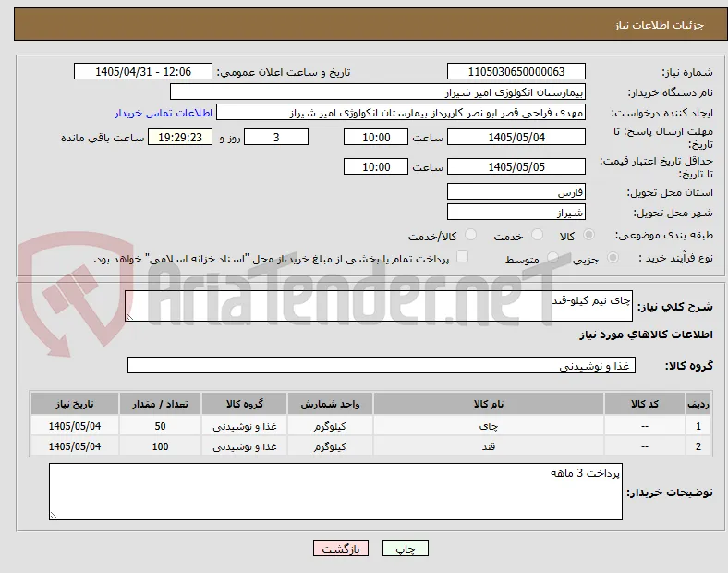728x573 pixels.
Task: Select the کالا radio button
Action: [588, 235]
